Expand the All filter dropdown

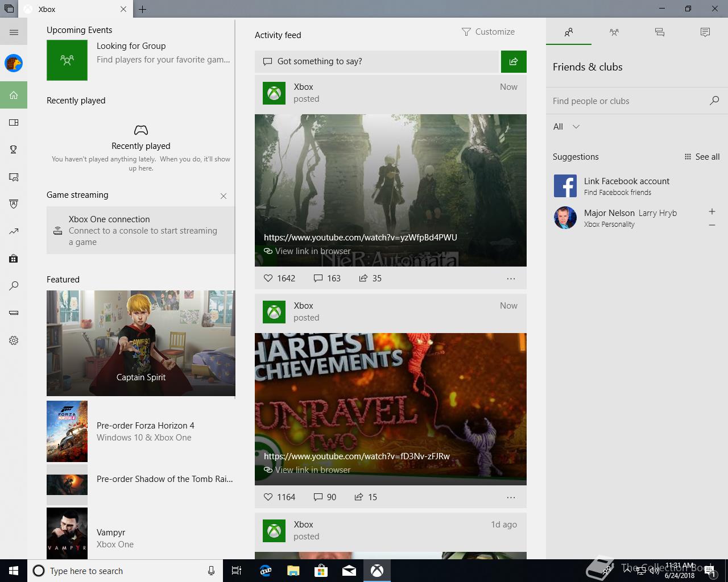coord(566,127)
